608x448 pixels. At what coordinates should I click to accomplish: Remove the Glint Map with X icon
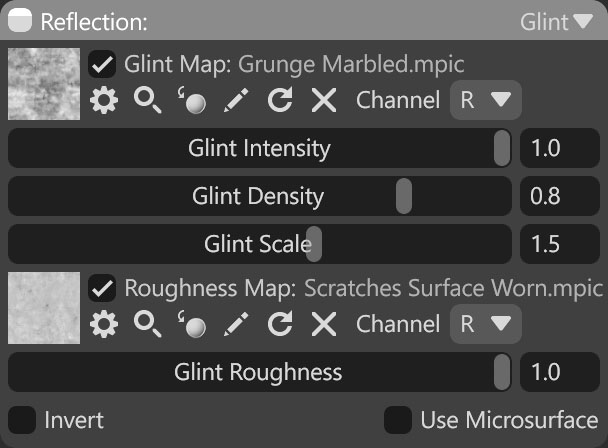tap(324, 100)
